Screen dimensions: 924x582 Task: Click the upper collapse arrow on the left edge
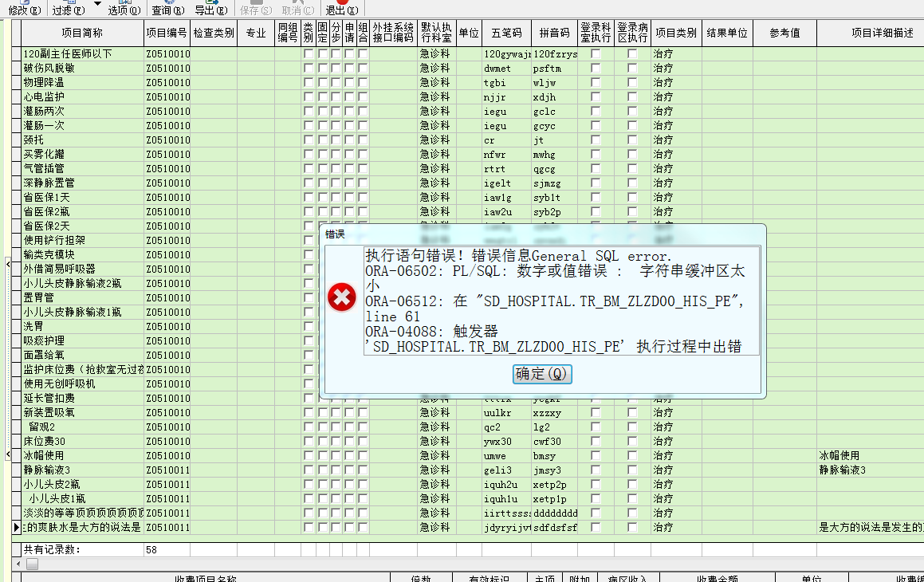tap(8, 264)
